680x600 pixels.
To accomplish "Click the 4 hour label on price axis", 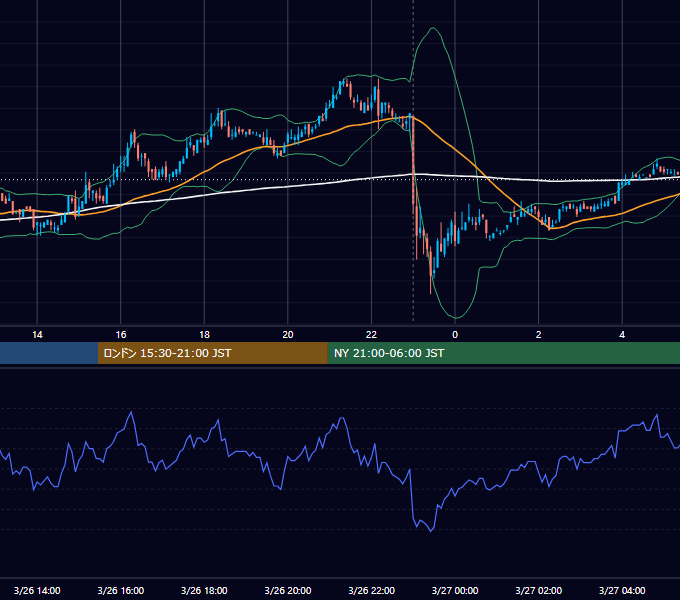I will 622,335.
